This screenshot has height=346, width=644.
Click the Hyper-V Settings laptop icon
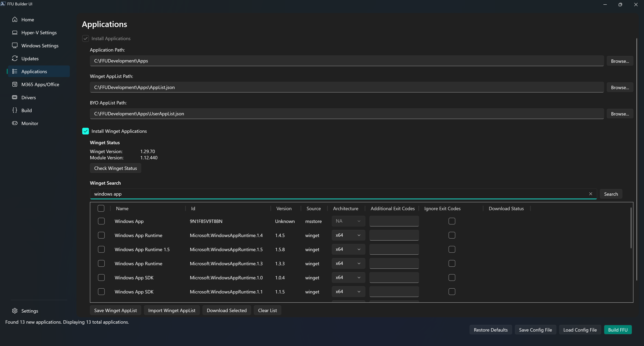click(15, 33)
